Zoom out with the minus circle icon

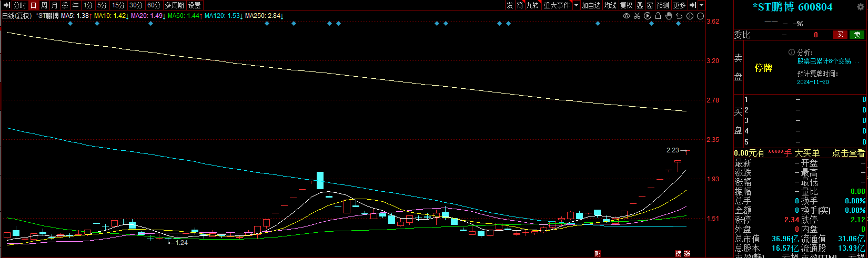tap(700, 16)
